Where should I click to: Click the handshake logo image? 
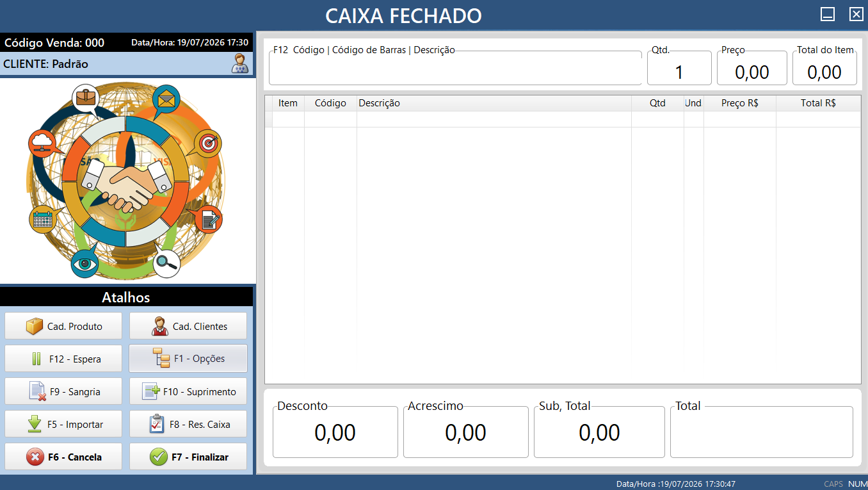click(x=126, y=181)
